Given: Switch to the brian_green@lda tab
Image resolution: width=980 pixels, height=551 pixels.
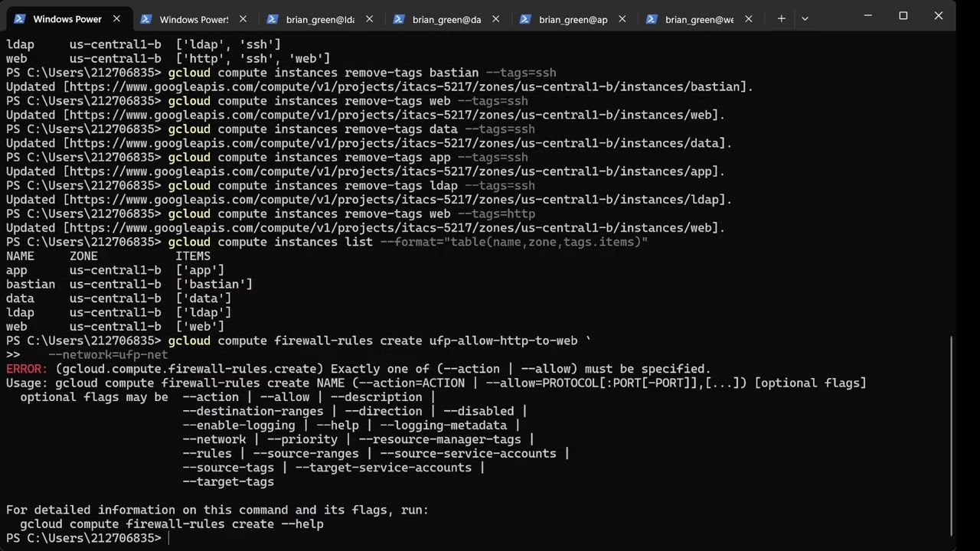Looking at the screenshot, I should tap(320, 19).
